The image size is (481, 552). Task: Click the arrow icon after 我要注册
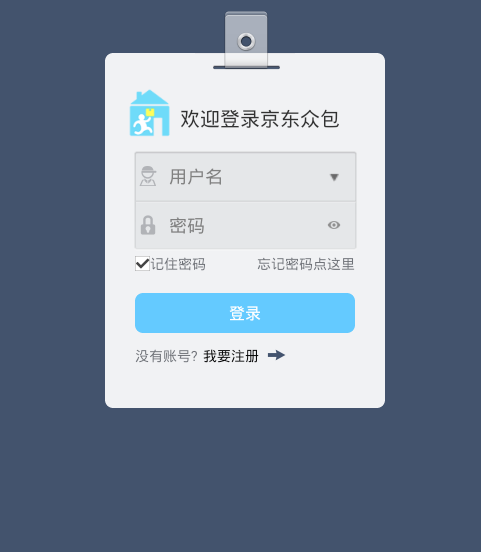[276, 355]
